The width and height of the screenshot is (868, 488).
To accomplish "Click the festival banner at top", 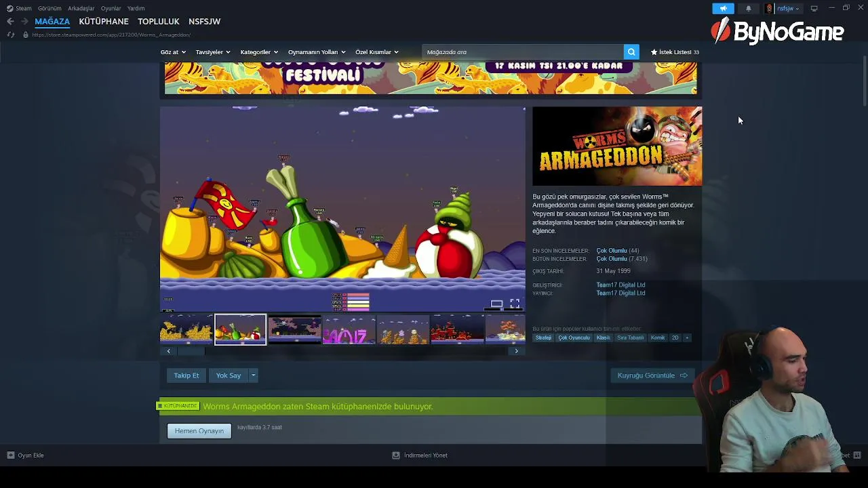I will click(431, 78).
